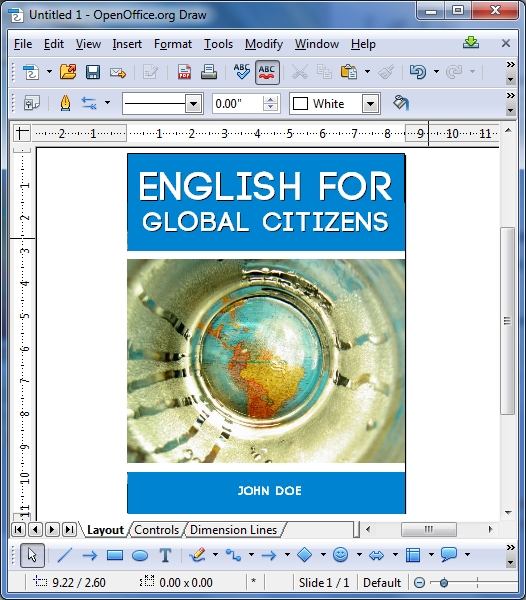Click the Dimension Lines layer tab
Screen dimensions: 526x600
[x=233, y=530]
